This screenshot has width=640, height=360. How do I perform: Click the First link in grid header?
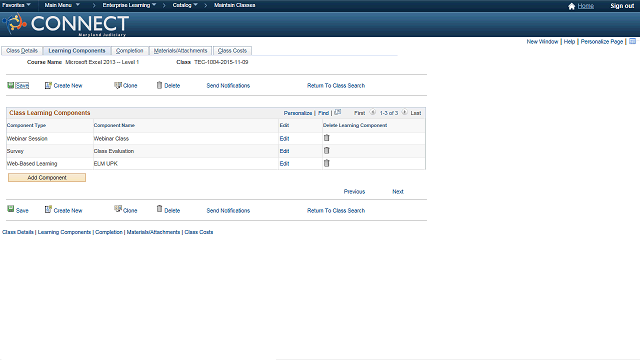tap(360, 113)
